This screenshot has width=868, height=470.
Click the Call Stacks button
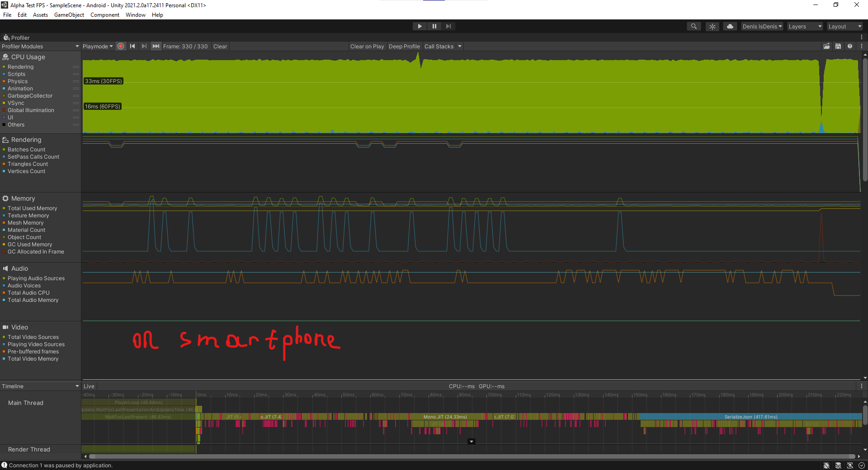pyautogui.click(x=439, y=46)
